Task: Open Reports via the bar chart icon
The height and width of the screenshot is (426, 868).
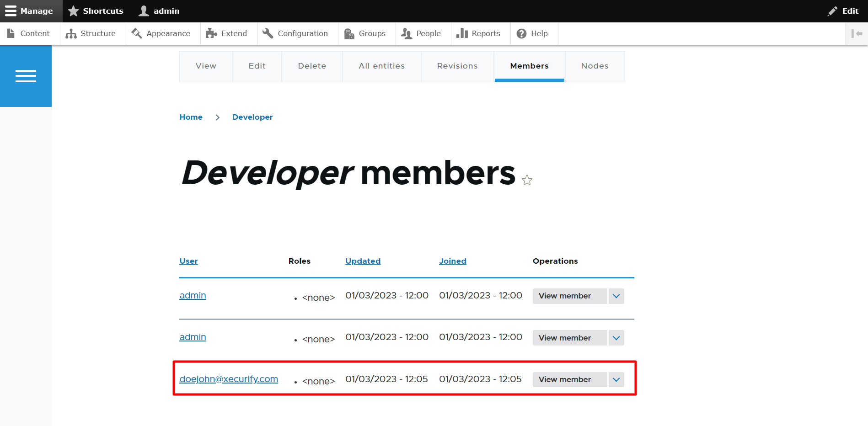Action: [x=462, y=33]
